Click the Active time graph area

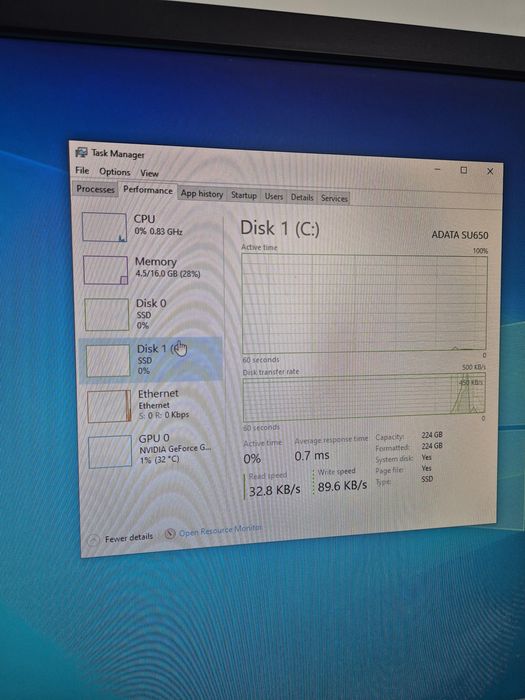pyautogui.click(x=364, y=303)
